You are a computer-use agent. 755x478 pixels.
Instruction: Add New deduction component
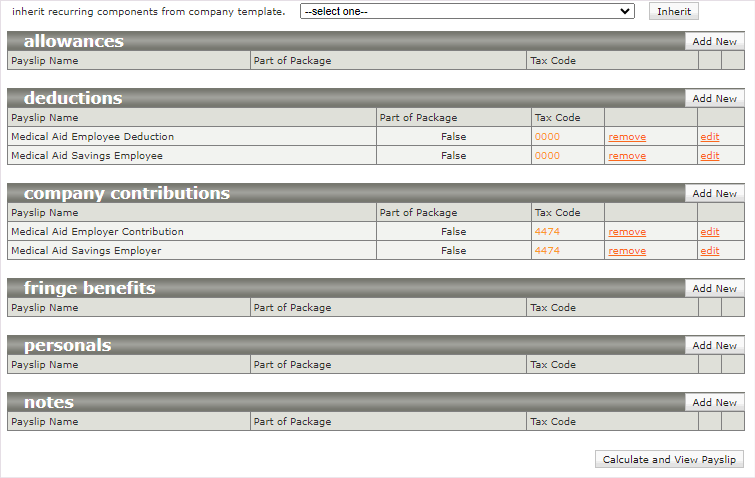[714, 99]
